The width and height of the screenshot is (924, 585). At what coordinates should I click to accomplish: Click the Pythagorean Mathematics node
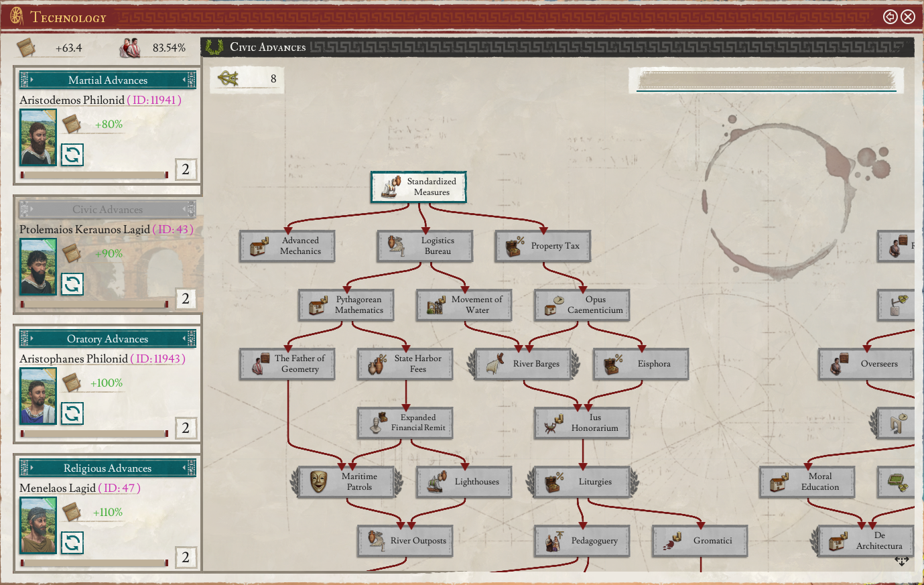point(346,305)
